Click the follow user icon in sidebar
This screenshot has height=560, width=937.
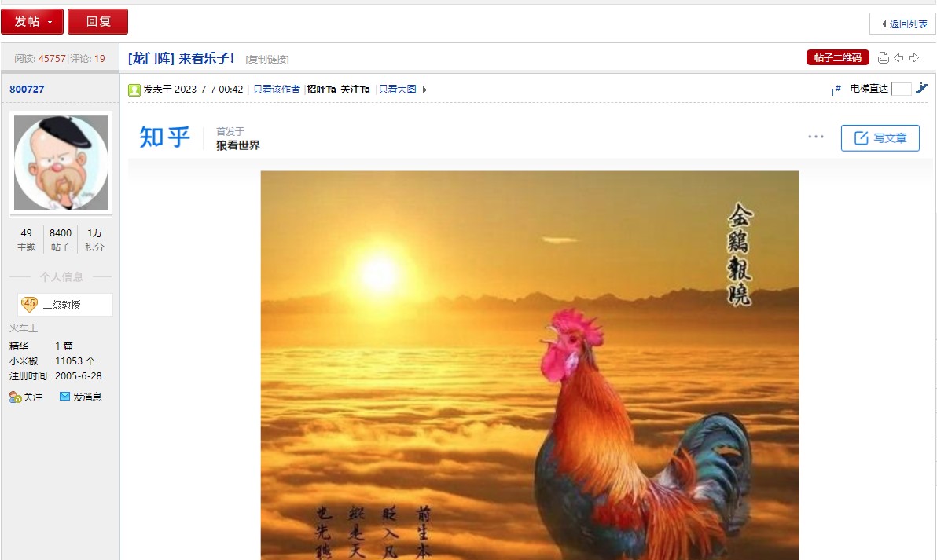pos(16,397)
